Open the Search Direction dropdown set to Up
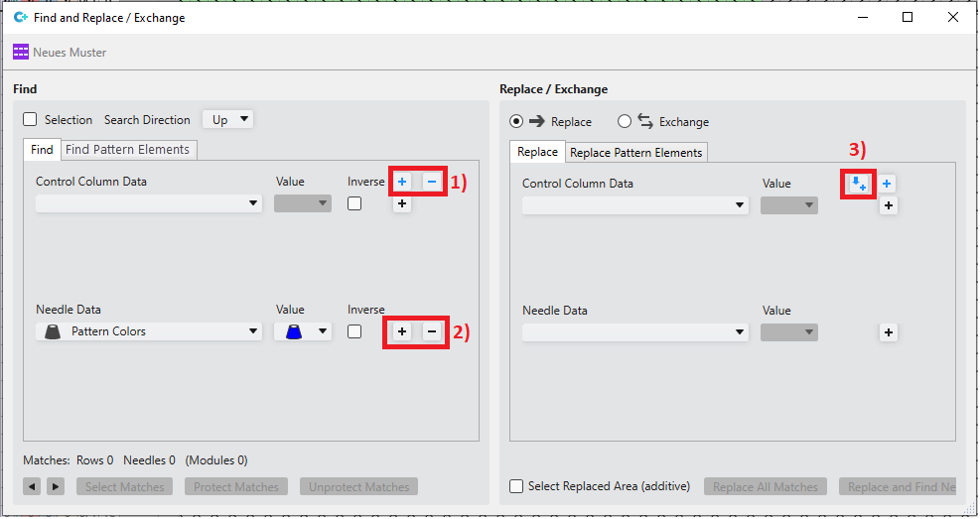 [x=227, y=120]
